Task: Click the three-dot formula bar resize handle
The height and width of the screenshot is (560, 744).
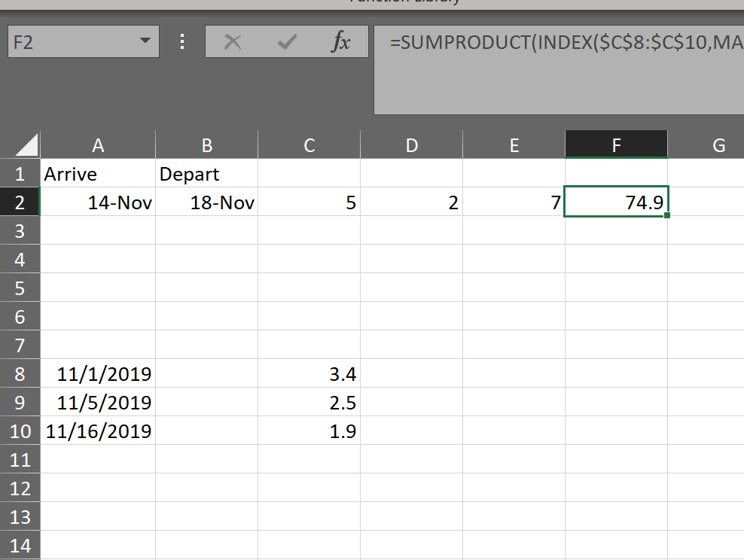Action: click(x=182, y=42)
